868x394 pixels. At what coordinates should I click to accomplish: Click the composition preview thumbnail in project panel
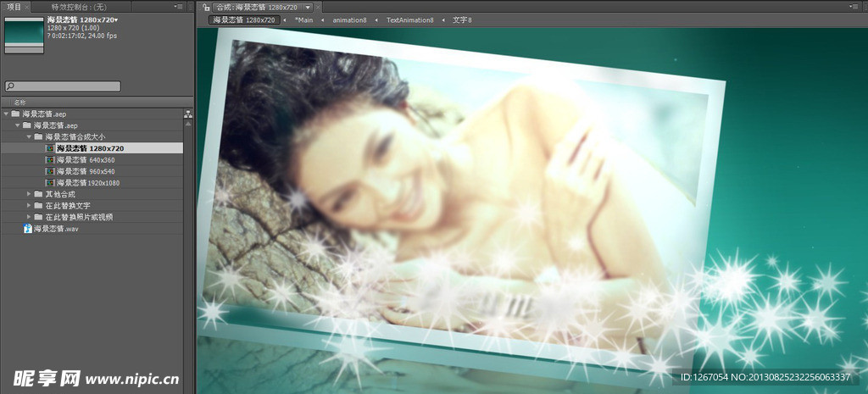click(24, 35)
